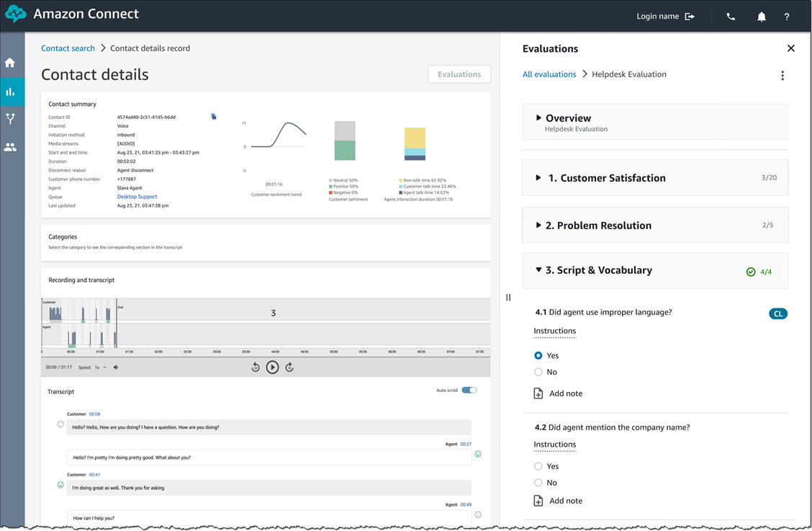
Task: Open the three-dot menu in Evaluations panel
Action: tap(782, 74)
